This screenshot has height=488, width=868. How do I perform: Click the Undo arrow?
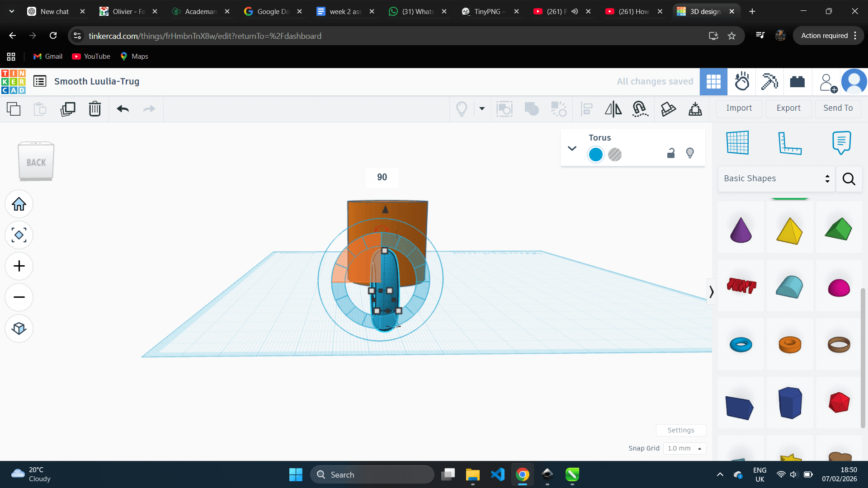tap(123, 109)
